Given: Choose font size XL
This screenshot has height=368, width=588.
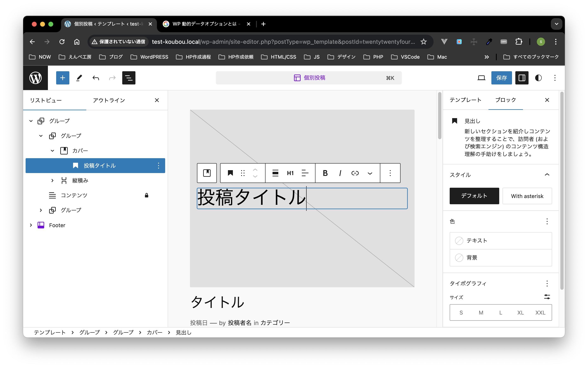Looking at the screenshot, I should (x=520, y=312).
